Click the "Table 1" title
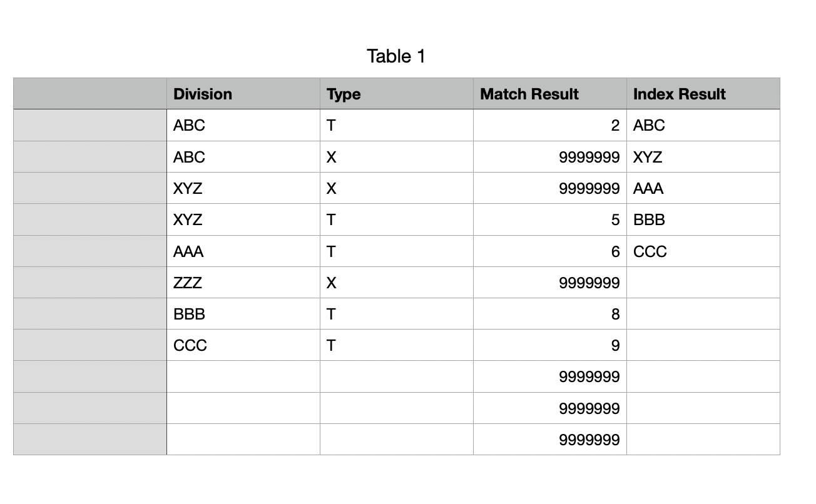Image resolution: width=816 pixels, height=504 pixels. [396, 56]
